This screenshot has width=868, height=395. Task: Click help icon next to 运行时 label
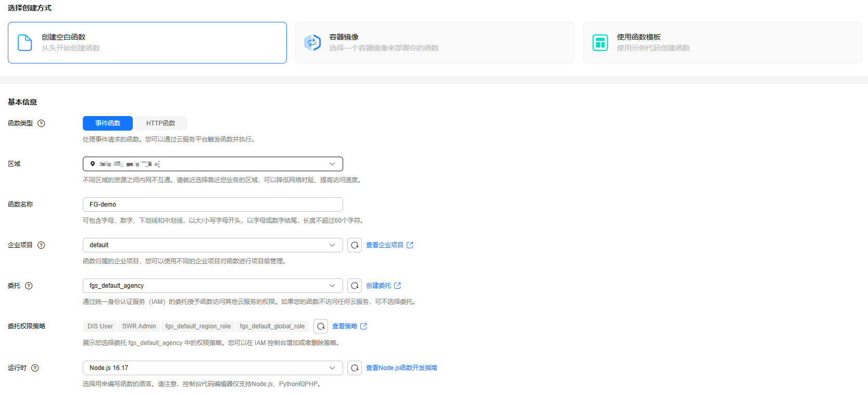35,368
